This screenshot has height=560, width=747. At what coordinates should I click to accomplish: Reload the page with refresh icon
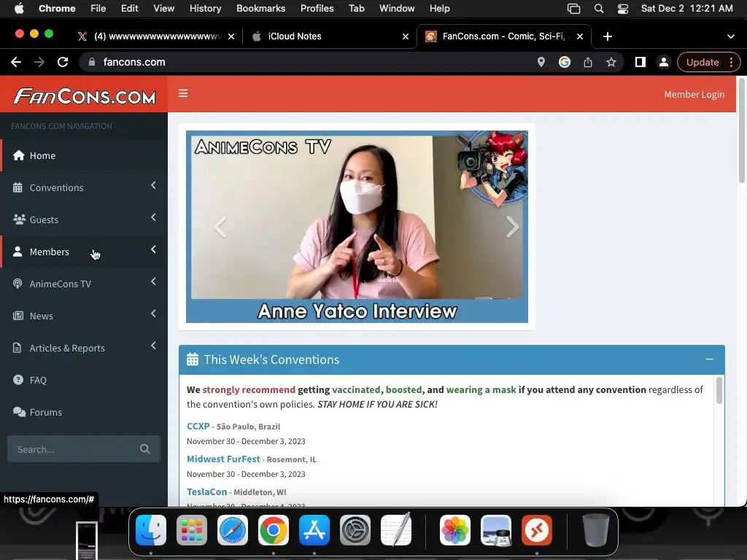pyautogui.click(x=63, y=62)
